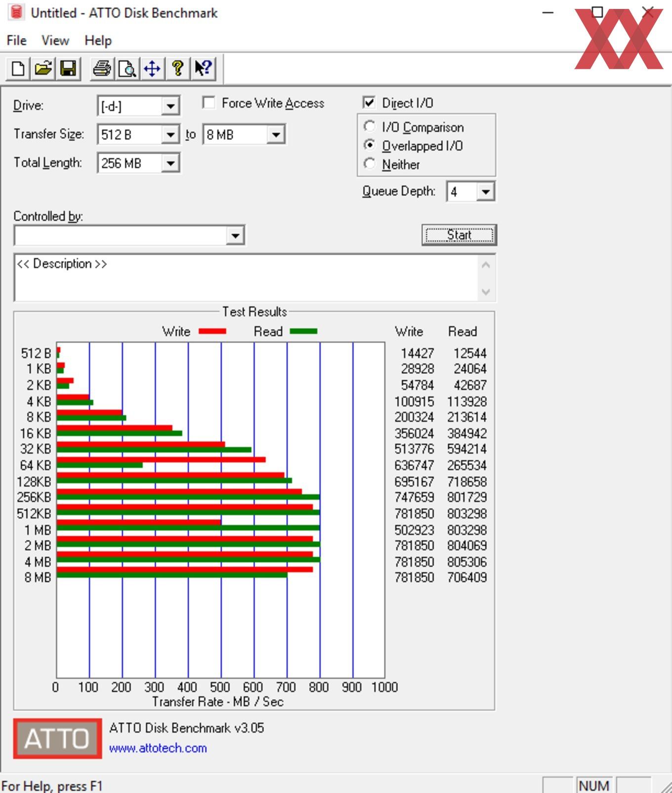
Task: Click into the Description text area
Action: pos(246,277)
